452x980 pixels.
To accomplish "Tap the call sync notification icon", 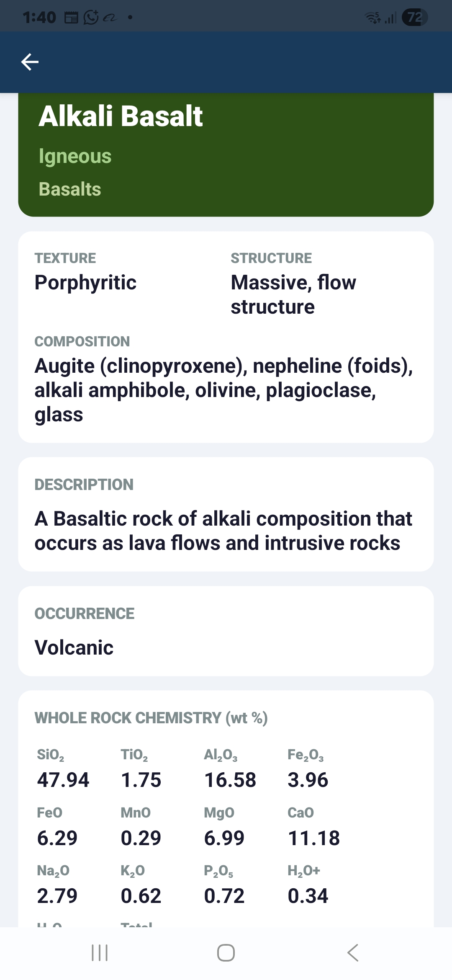I will click(x=91, y=18).
